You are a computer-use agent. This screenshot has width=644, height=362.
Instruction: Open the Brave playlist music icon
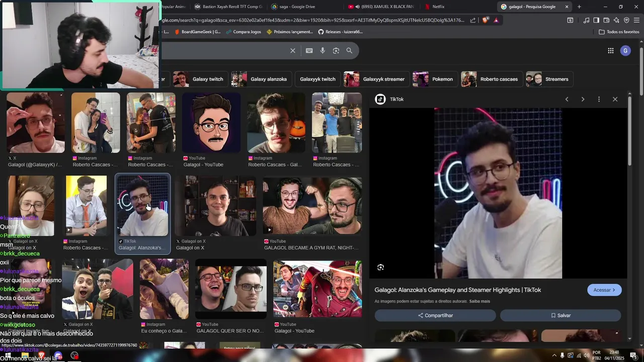(x=586, y=20)
